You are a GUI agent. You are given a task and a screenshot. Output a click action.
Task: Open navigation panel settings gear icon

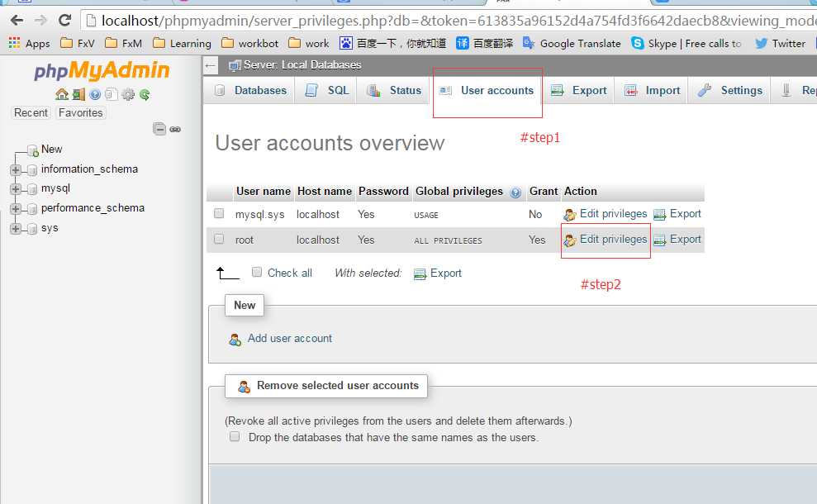(x=128, y=94)
